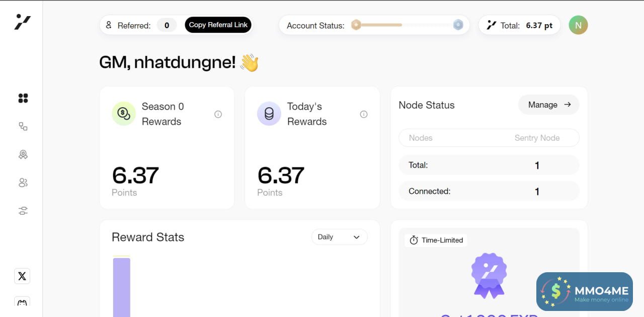Click the chevron arrow in the Daily selector
Image resolution: width=644 pixels, height=317 pixels.
click(357, 237)
